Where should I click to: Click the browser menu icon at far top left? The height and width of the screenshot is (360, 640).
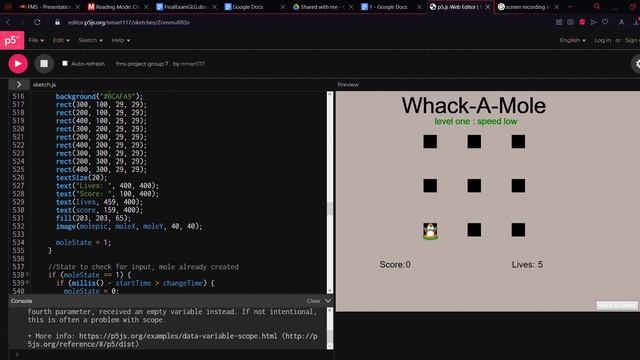coord(8,7)
